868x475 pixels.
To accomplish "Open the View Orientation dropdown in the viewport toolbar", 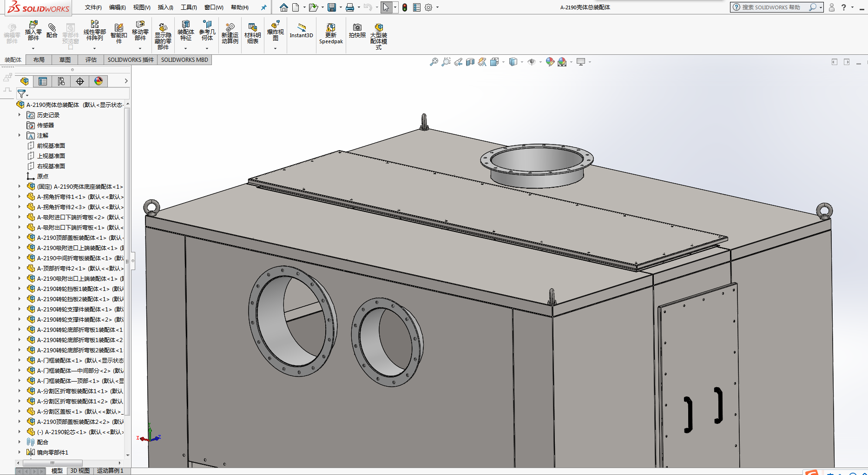I will pyautogui.click(x=503, y=62).
